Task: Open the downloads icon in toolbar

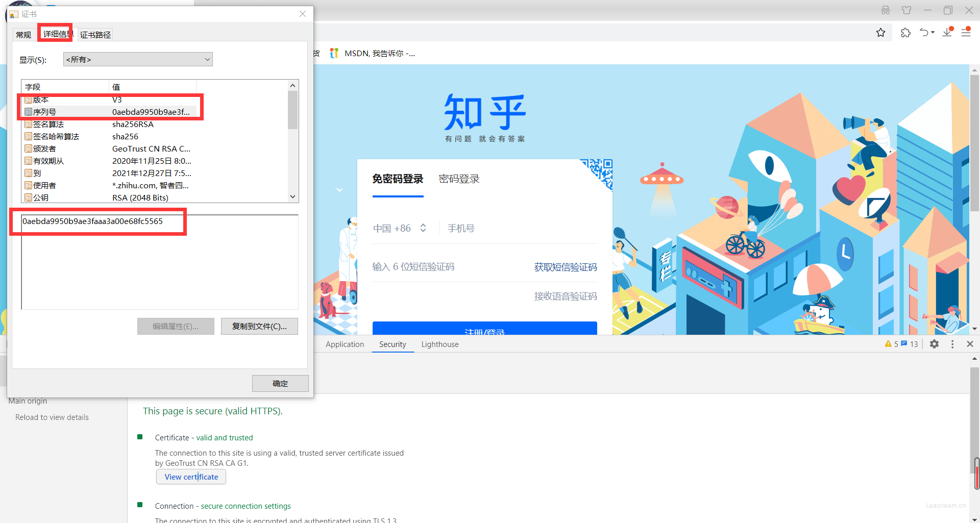Action: click(x=947, y=32)
